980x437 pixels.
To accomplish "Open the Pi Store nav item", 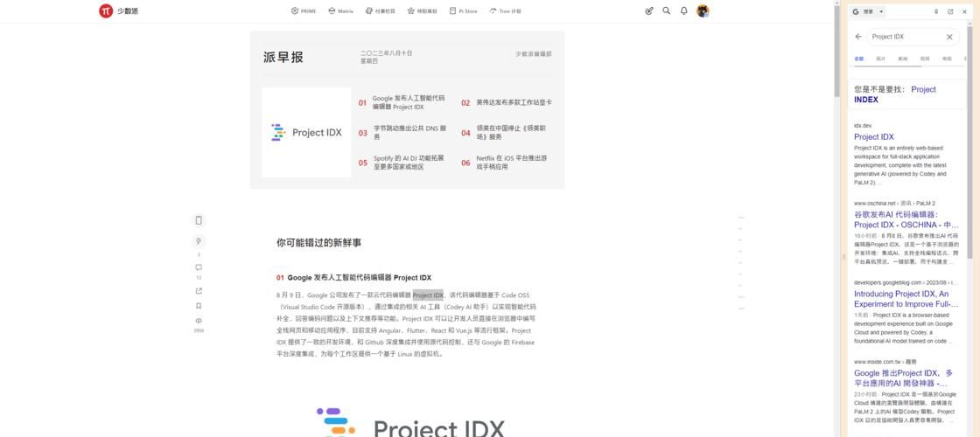I will 463,11.
